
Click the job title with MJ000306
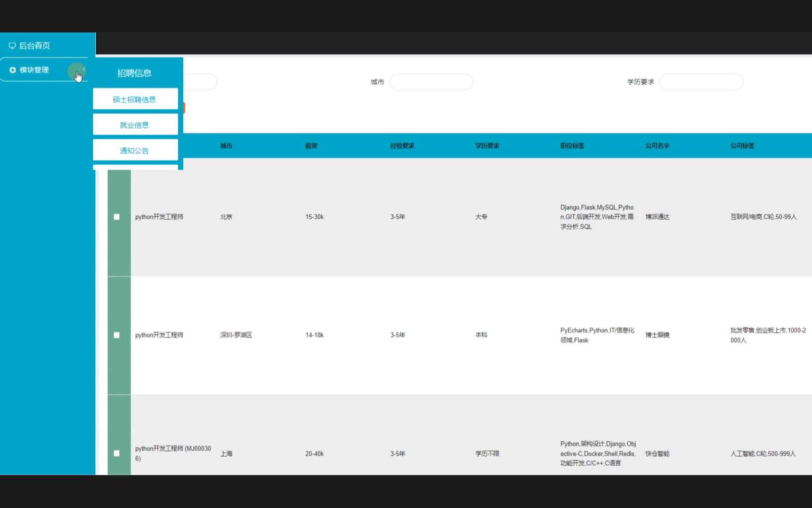pos(173,453)
